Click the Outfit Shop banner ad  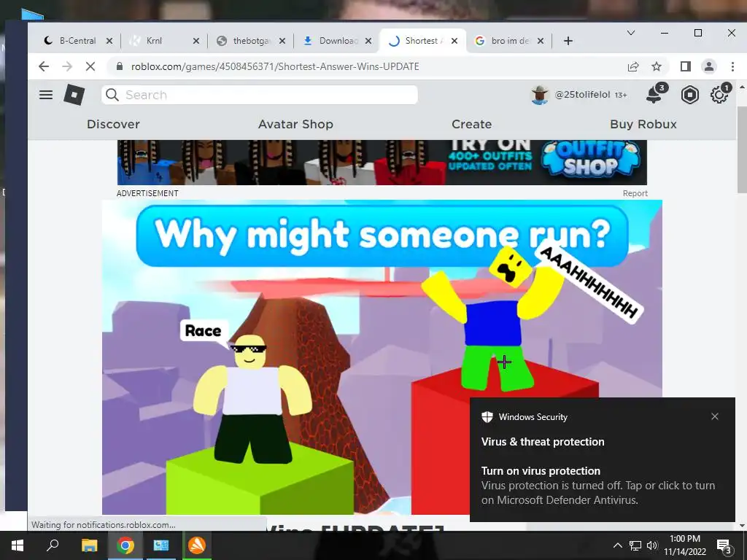pyautogui.click(x=382, y=163)
